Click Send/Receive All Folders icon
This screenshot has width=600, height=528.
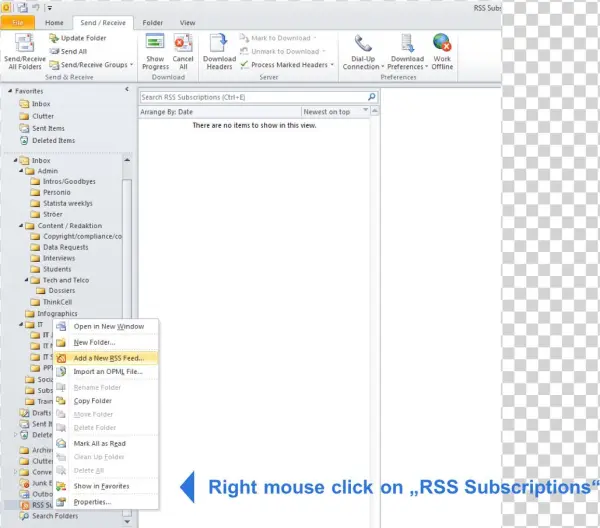click(22, 45)
